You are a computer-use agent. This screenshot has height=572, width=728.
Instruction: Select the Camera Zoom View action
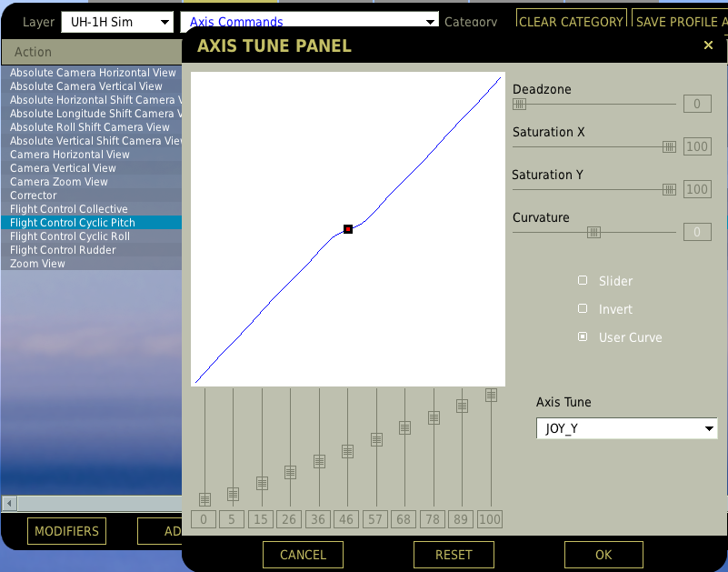pos(58,181)
